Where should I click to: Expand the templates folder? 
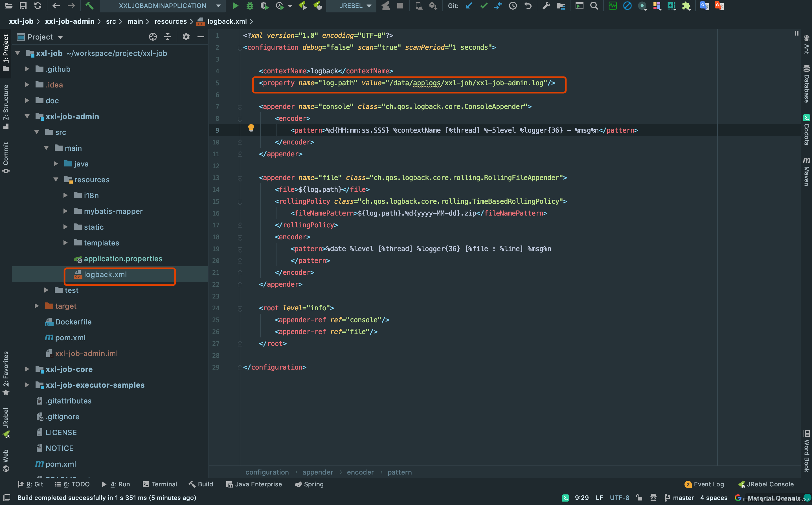pyautogui.click(x=65, y=242)
